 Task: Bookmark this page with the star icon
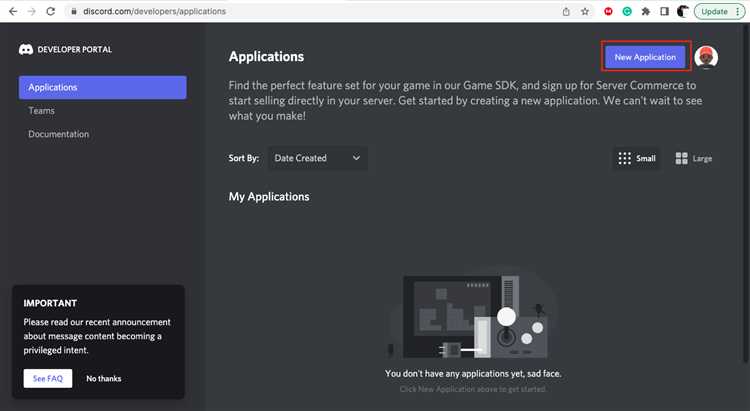point(585,11)
